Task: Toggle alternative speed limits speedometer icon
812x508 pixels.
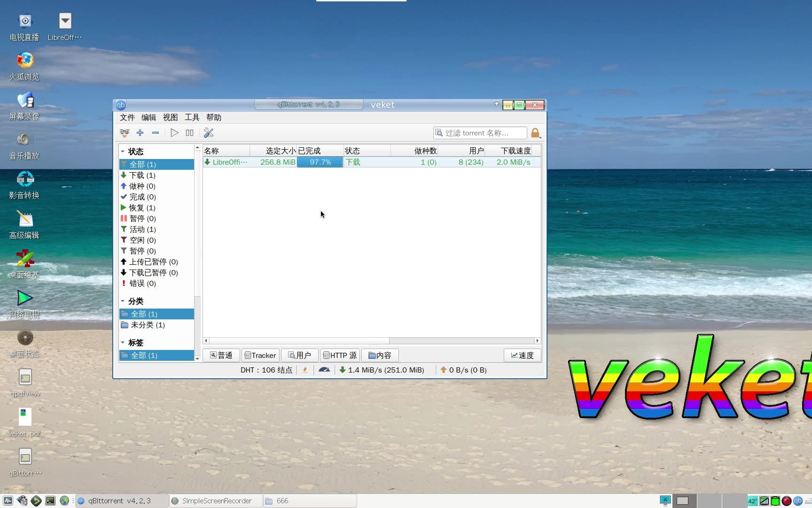Action: (x=324, y=370)
